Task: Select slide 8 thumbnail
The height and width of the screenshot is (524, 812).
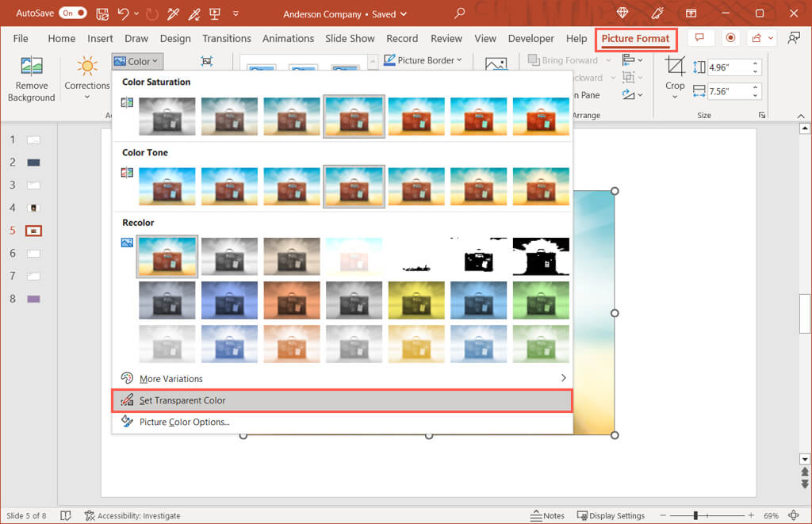Action: [33, 299]
